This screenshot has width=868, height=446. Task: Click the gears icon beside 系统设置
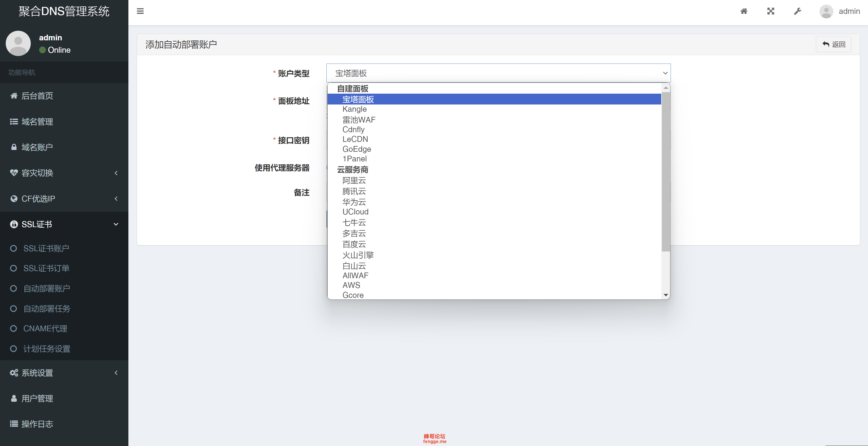click(14, 373)
